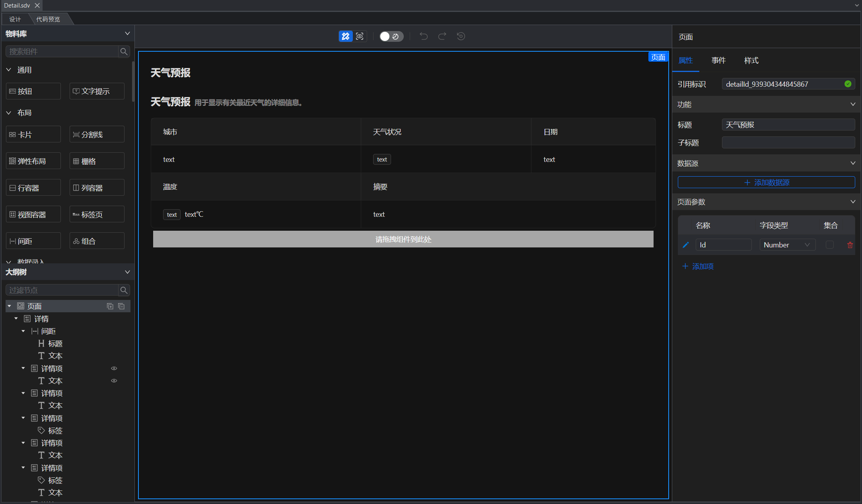Select the 列容器 component
Viewport: 862px width, 504px height.
click(97, 188)
